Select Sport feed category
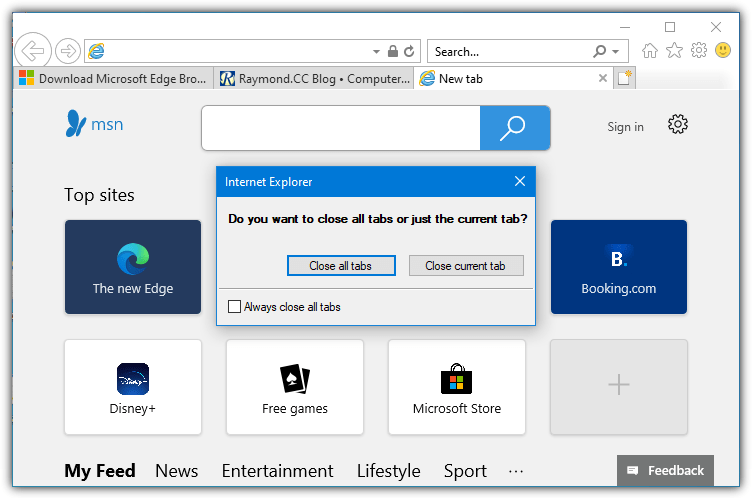Image resolution: width=752 pixels, height=498 pixels. (465, 471)
